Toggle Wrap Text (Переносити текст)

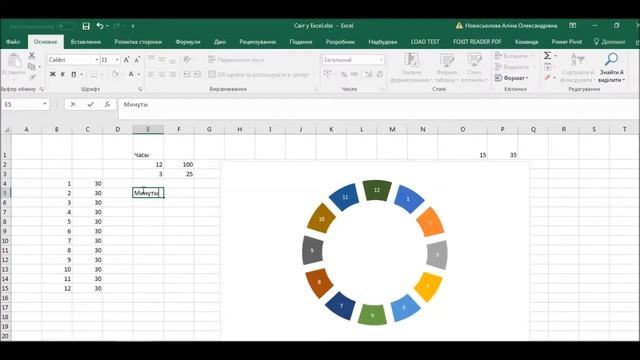pyautogui.click(x=236, y=60)
